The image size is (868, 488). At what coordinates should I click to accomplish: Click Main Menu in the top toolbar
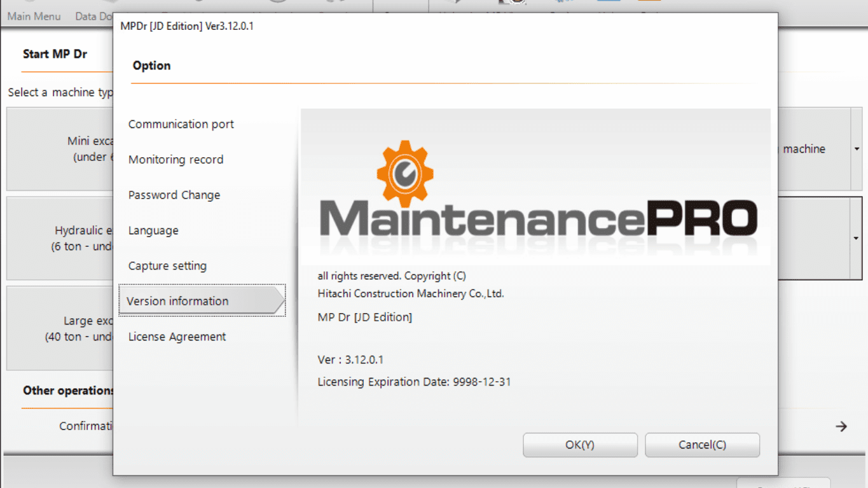pos(34,17)
